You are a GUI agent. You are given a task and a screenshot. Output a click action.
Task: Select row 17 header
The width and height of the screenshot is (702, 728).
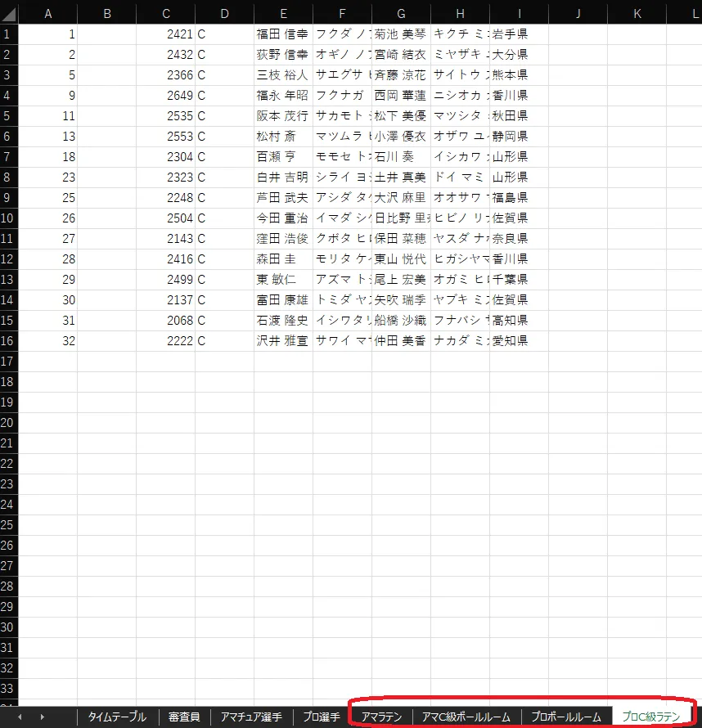tap(9, 361)
